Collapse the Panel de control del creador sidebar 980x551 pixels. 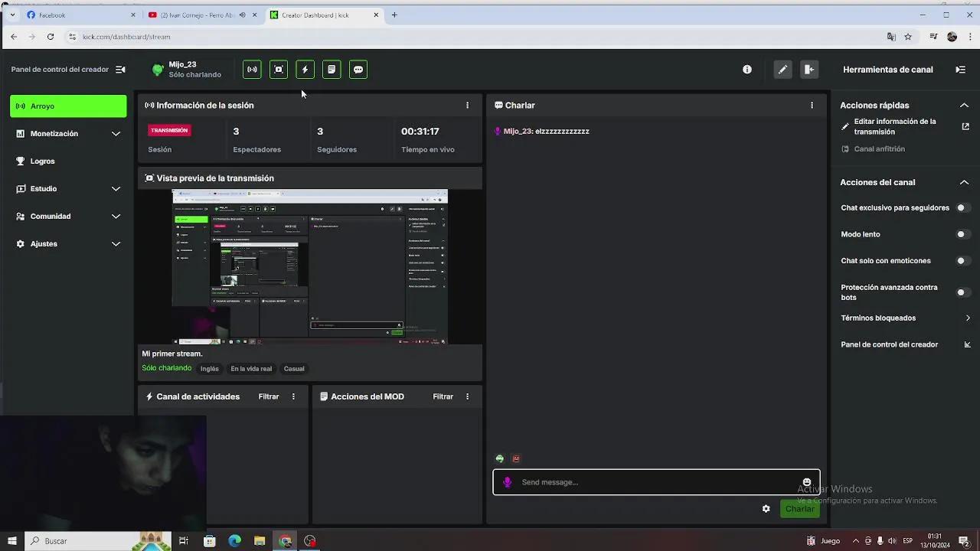(x=120, y=70)
